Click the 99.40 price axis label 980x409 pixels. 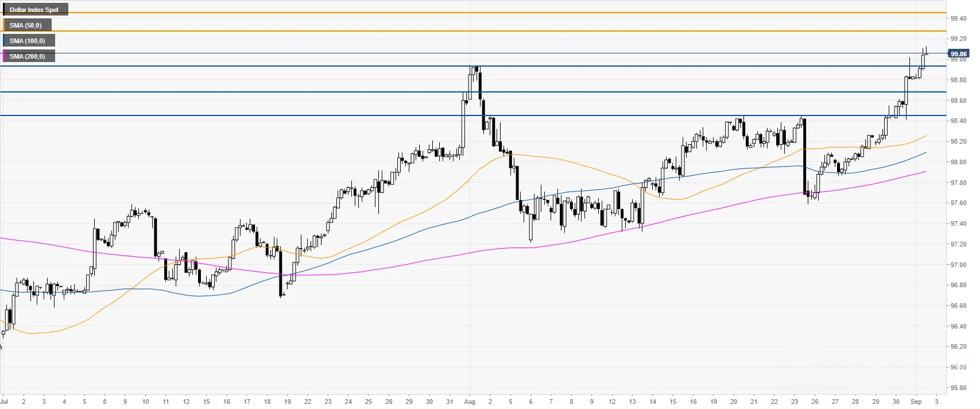958,18
